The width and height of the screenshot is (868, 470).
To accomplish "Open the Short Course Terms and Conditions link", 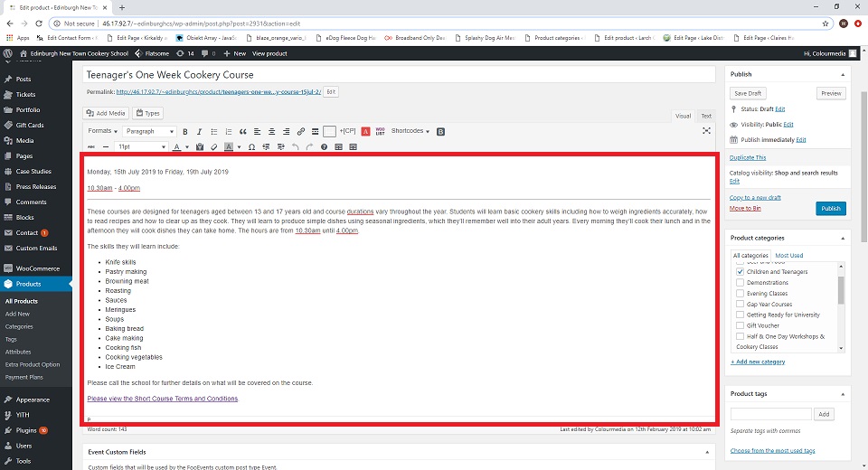I will 163,399.
